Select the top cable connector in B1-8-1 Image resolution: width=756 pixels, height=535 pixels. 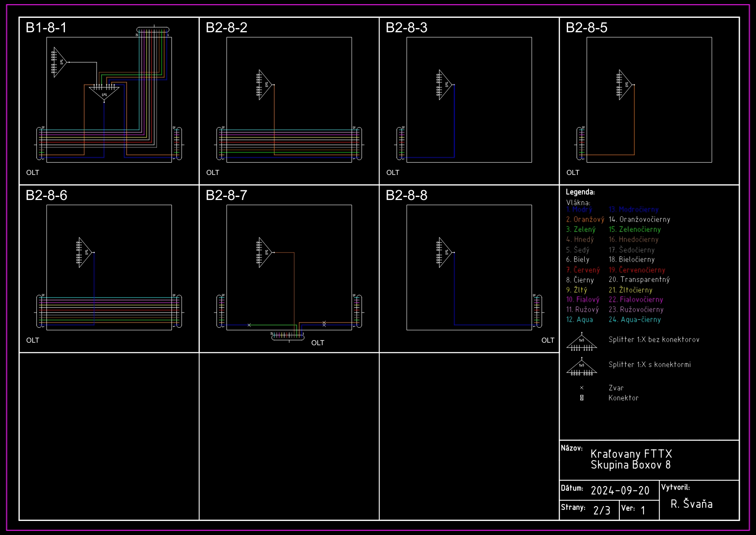[153, 30]
